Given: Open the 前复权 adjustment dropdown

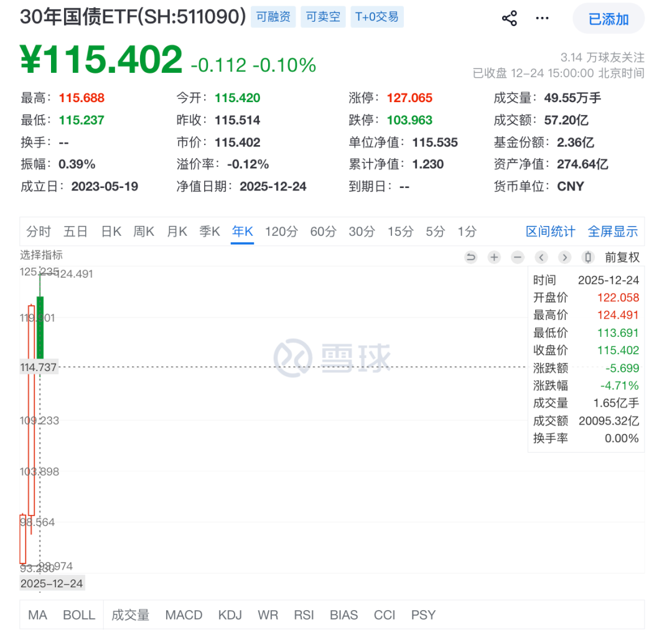Looking at the screenshot, I should click(x=622, y=257).
